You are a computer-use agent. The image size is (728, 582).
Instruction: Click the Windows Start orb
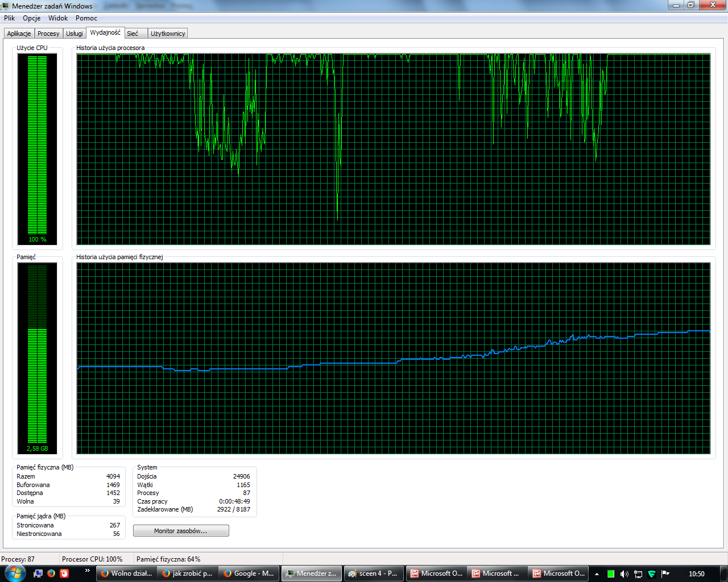tap(15, 573)
